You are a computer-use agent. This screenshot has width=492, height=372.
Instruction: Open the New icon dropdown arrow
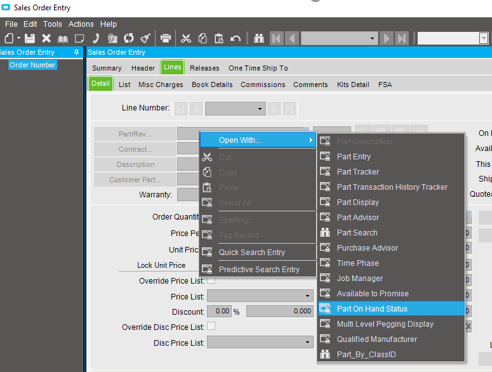[19, 38]
